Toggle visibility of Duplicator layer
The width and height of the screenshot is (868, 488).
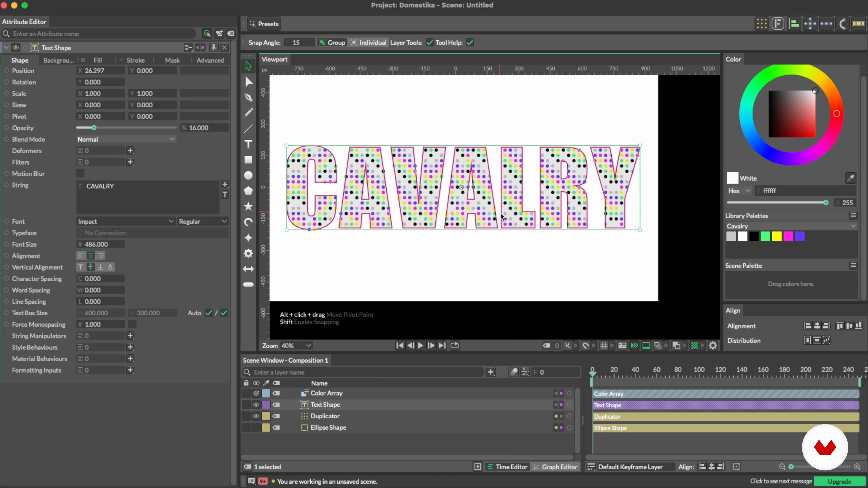coord(256,416)
